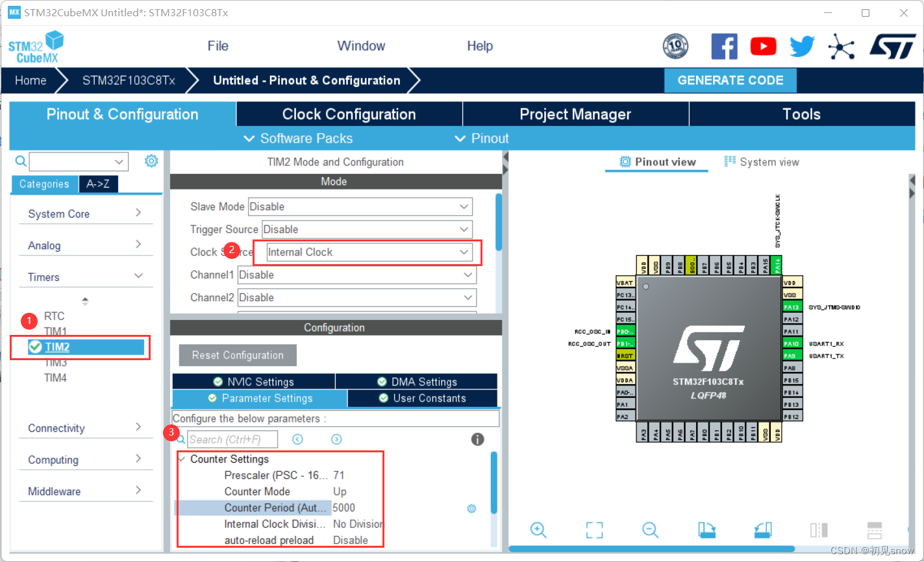924x562 pixels.
Task: Collapse the Timers category
Action: 85,277
